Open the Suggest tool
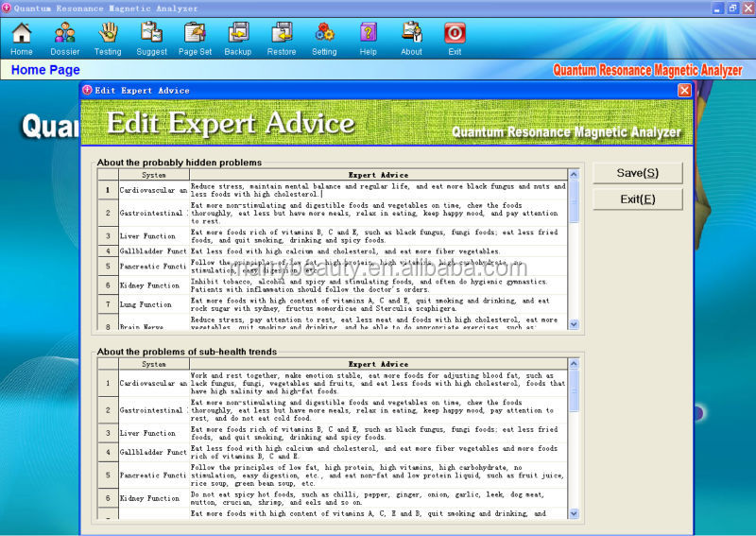 pyautogui.click(x=151, y=34)
